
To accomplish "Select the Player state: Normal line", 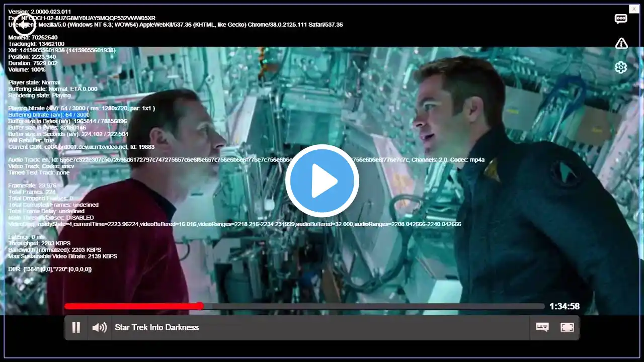I will 34,82.
